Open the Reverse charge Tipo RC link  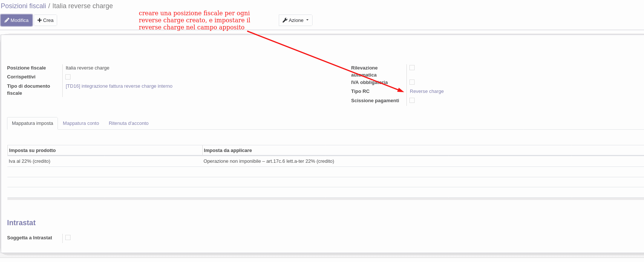(426, 91)
